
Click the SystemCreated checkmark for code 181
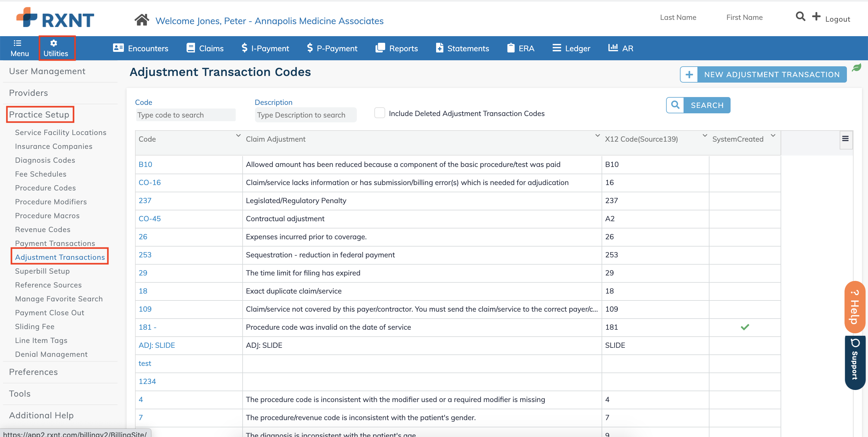coord(745,327)
